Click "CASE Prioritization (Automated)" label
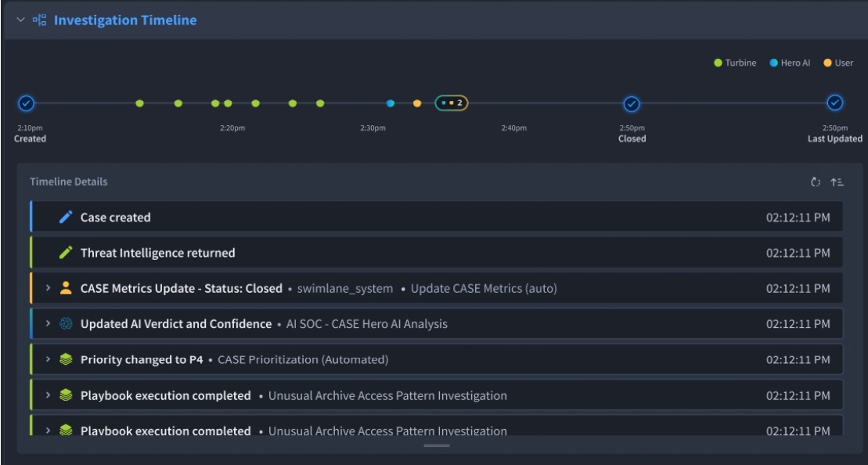868x465 pixels. pos(303,360)
